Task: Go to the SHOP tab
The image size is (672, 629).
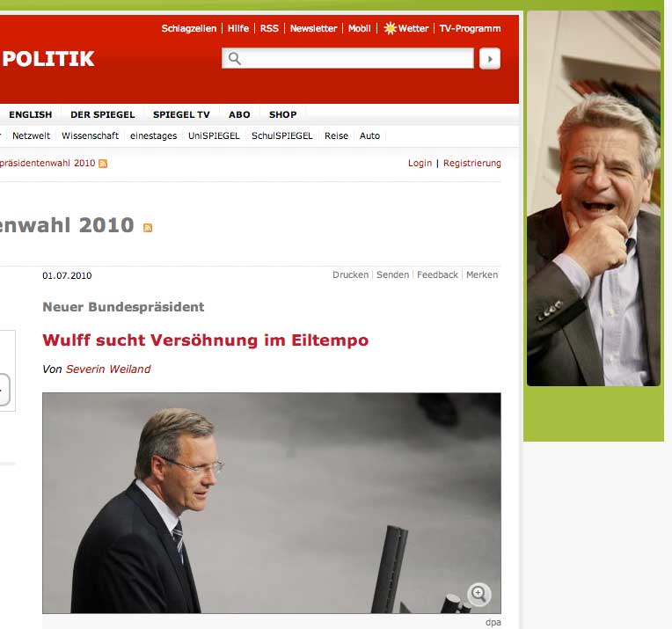Action: (283, 114)
